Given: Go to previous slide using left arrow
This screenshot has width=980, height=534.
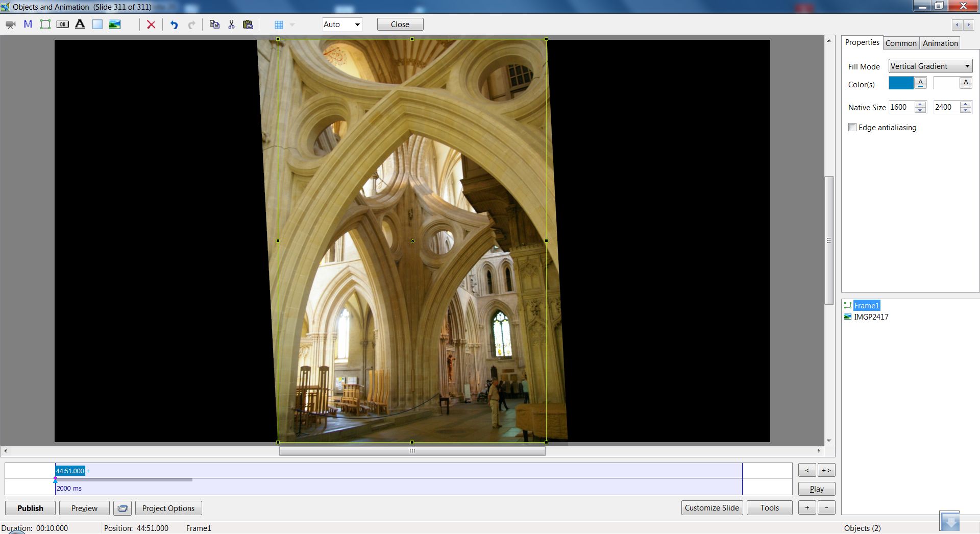Looking at the screenshot, I should [957, 25].
